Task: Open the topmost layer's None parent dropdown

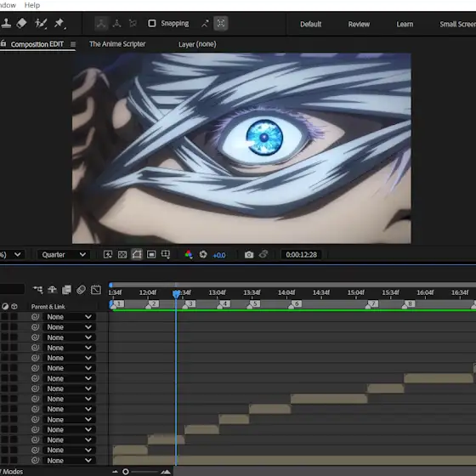Action: click(x=69, y=317)
